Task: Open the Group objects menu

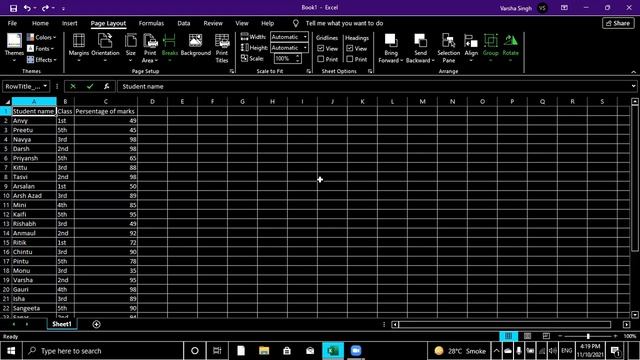Action: tap(491, 48)
